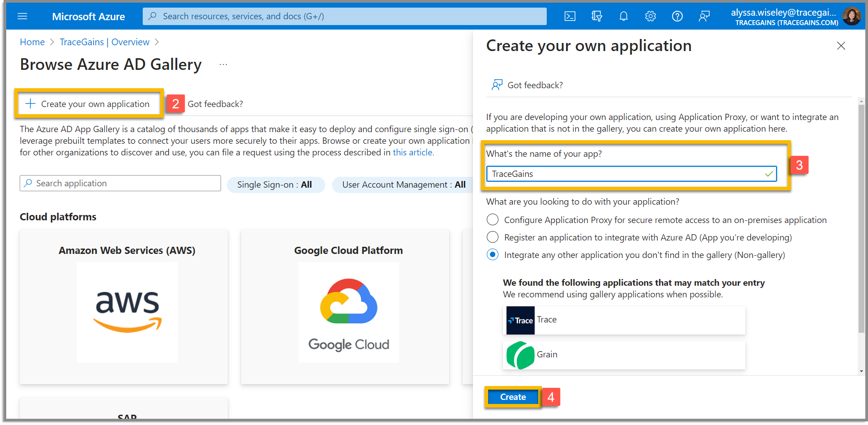Open the help question mark icon
This screenshot has width=868, height=425.
pos(677,17)
